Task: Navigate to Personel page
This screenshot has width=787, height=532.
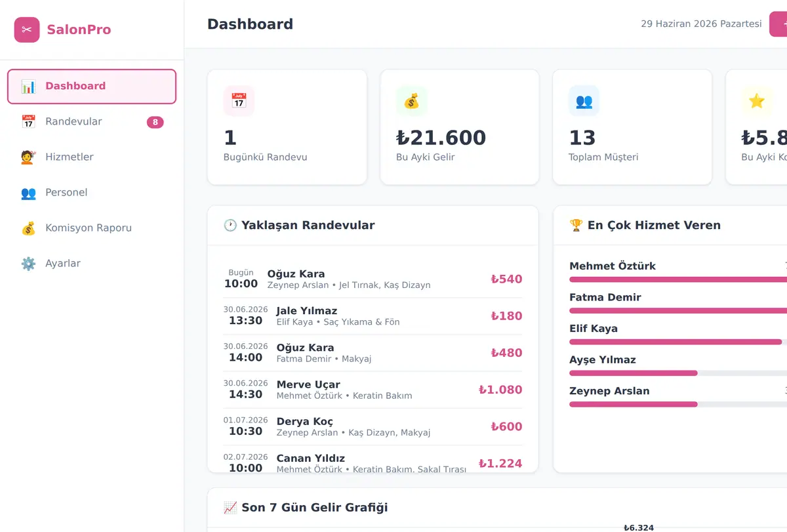Action: [92, 193]
